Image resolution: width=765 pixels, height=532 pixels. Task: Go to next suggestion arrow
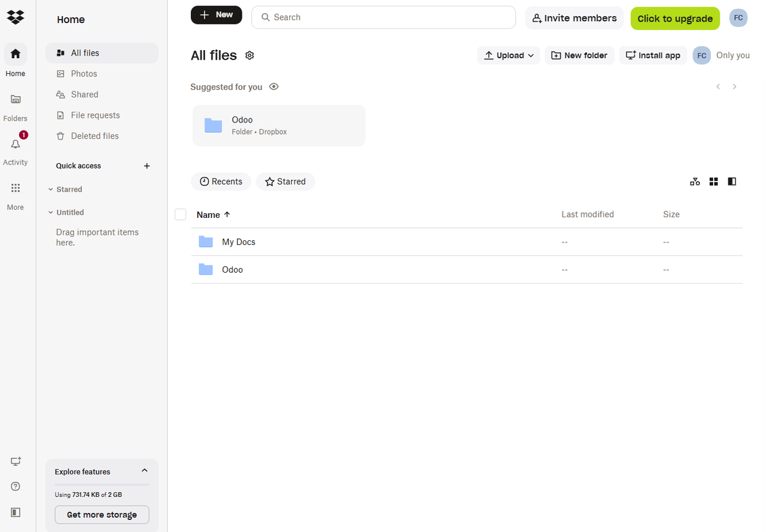coord(735,87)
